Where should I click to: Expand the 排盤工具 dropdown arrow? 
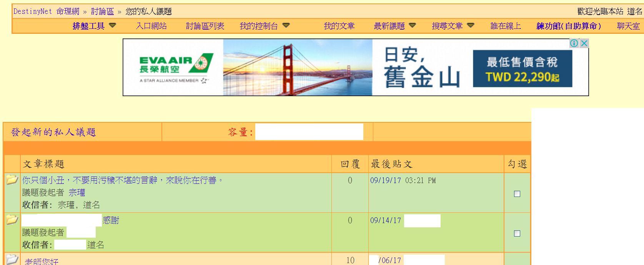click(x=113, y=26)
